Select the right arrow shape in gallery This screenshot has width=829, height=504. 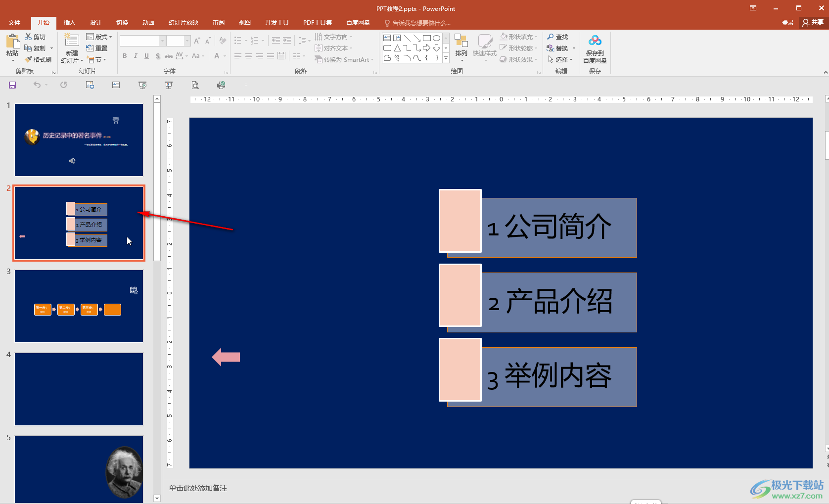(426, 48)
